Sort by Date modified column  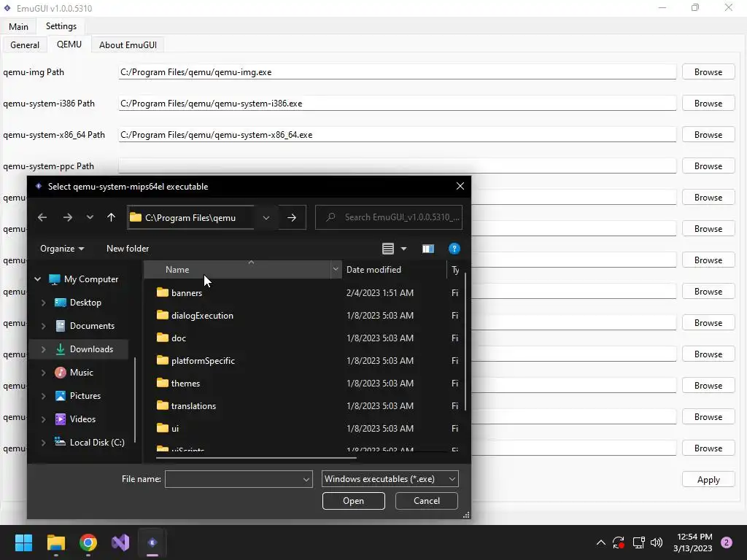(395, 270)
